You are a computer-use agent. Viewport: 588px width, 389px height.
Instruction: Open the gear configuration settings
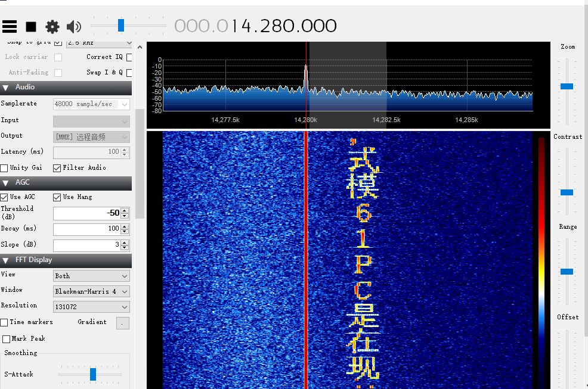(x=52, y=27)
